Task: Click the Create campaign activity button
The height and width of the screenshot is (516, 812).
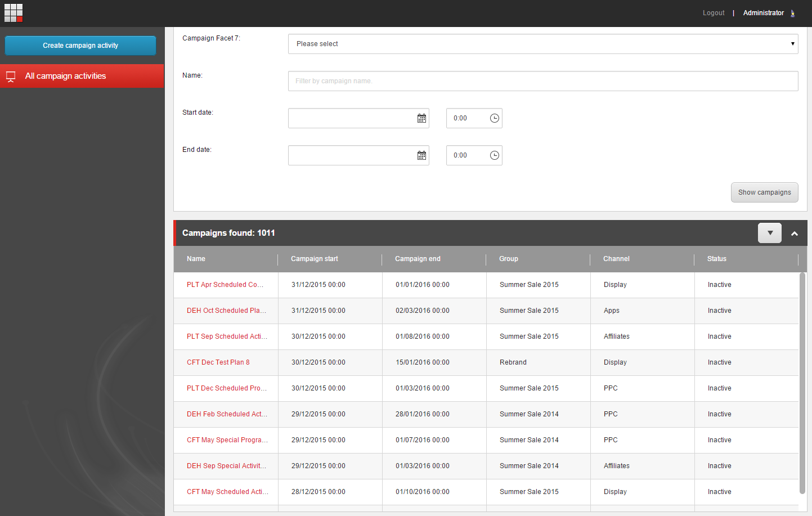Action: [x=80, y=46]
